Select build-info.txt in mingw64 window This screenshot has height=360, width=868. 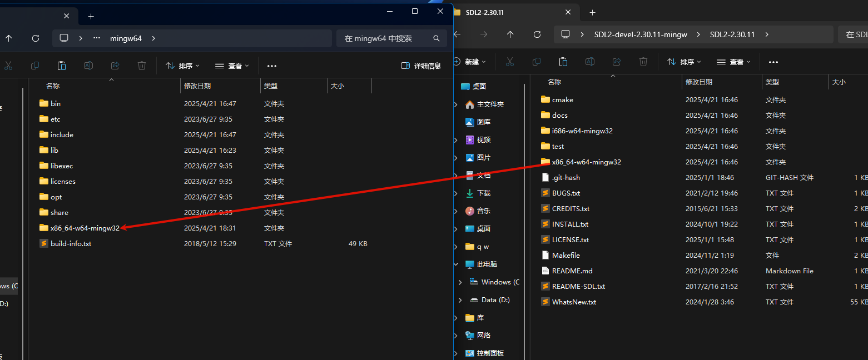coord(66,244)
